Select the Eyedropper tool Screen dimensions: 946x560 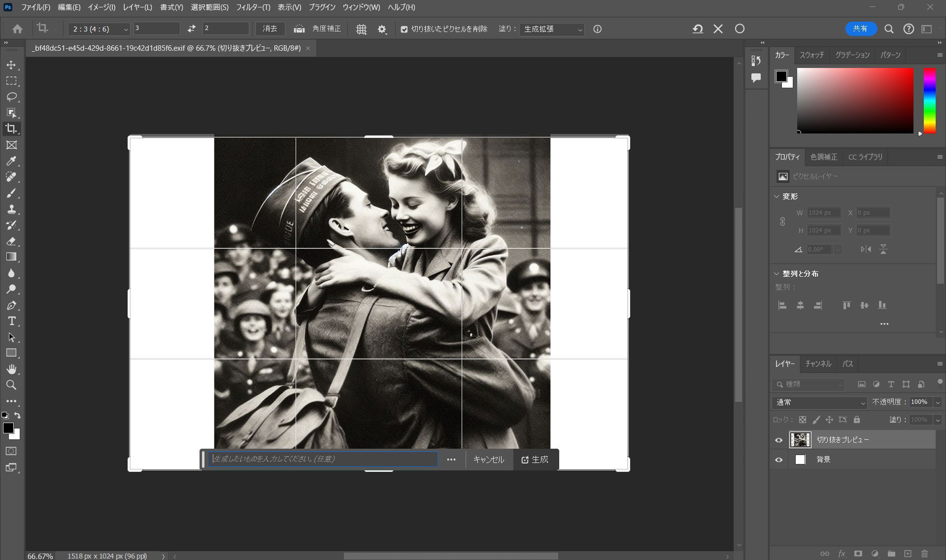tap(11, 161)
